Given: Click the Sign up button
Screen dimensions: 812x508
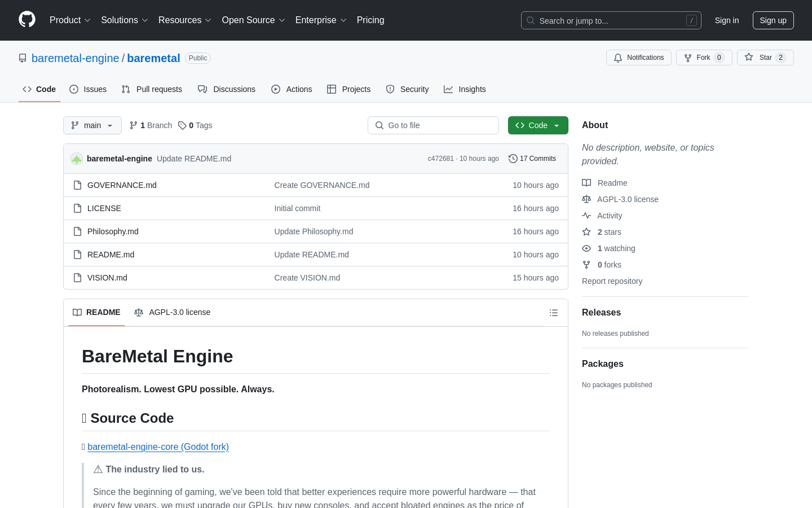Looking at the screenshot, I should click(773, 20).
